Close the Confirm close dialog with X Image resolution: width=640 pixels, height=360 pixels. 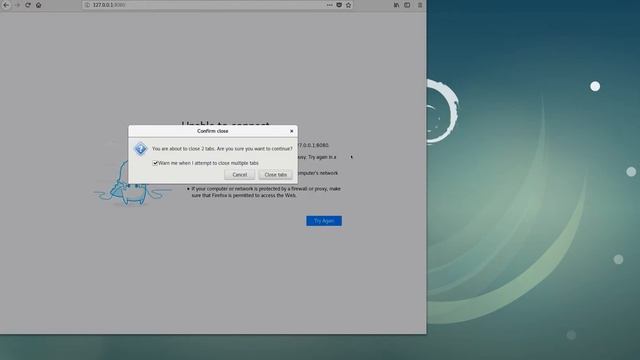click(291, 131)
